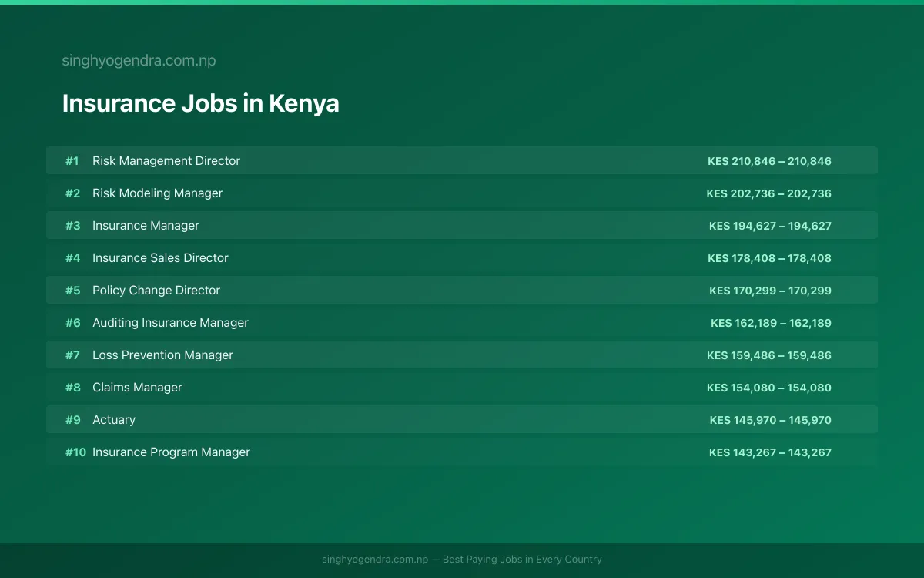Click salary 'KES 145,970 – 145,970'
This screenshot has height=578, width=924.
tap(770, 420)
